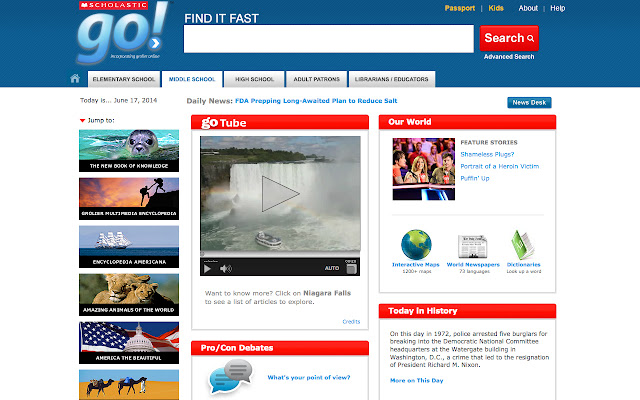Viewport: 640px width, 400px height.
Task: Open America the Beautiful thumbnail
Action: (x=129, y=342)
